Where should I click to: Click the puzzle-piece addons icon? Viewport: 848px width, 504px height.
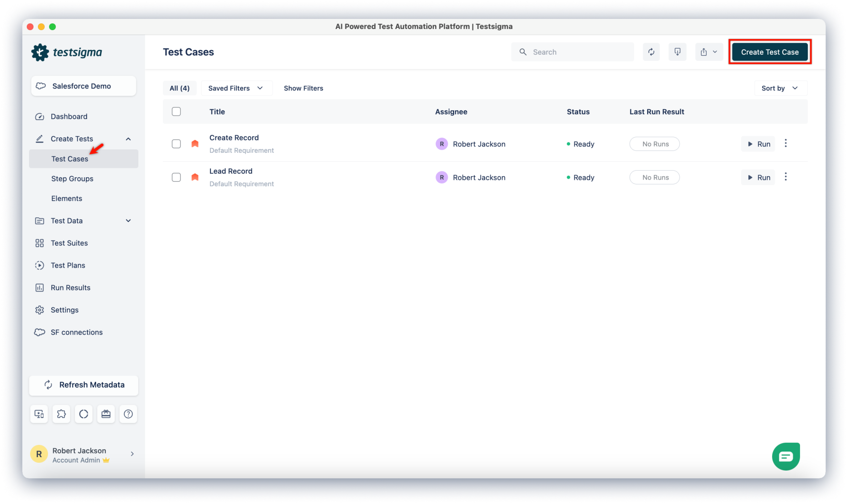(x=62, y=414)
